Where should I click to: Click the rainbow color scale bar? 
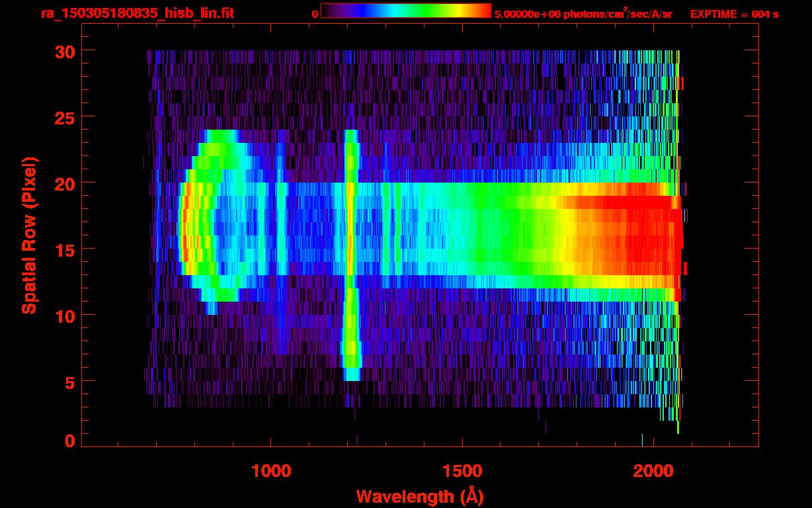point(406,11)
